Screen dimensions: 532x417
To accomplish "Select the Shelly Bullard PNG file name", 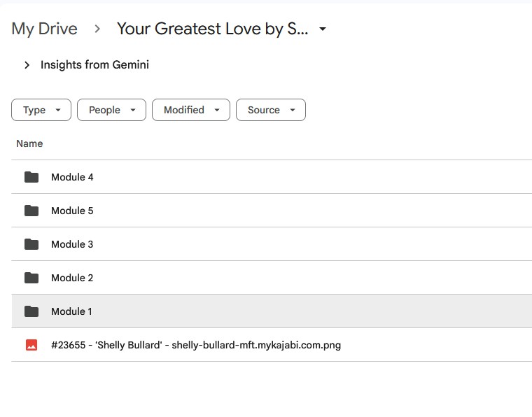I will click(x=196, y=345).
